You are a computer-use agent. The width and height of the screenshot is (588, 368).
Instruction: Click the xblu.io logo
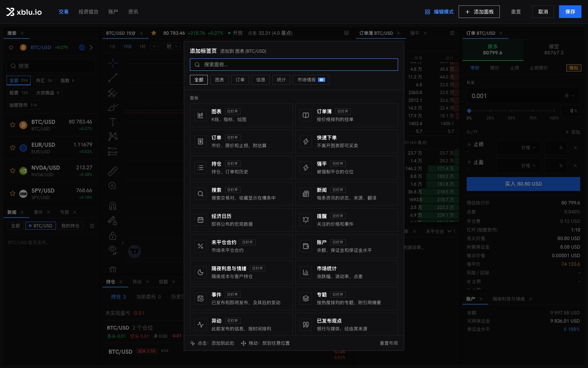(x=24, y=12)
